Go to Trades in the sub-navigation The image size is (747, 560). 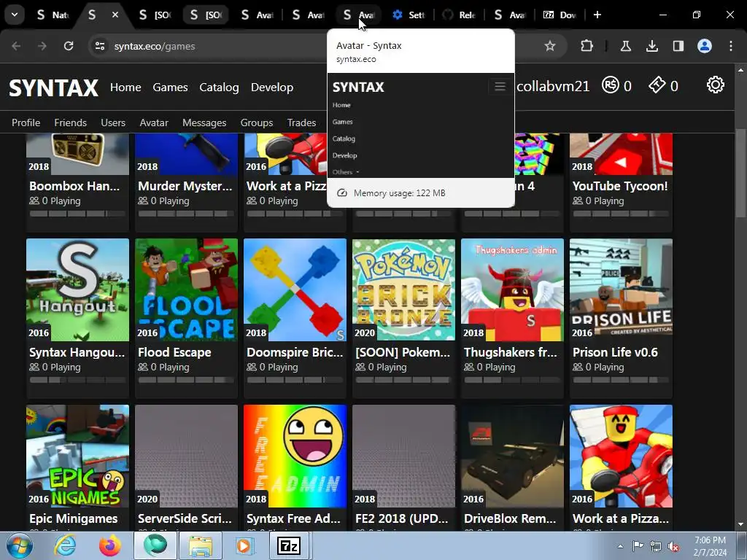301,122
